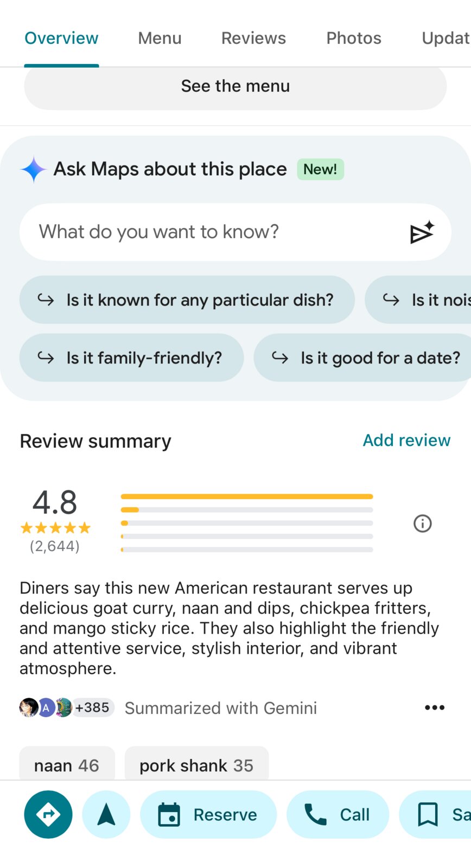Tap the reviewer avatars +385 cluster
This screenshot has width=471, height=868.
tap(66, 707)
